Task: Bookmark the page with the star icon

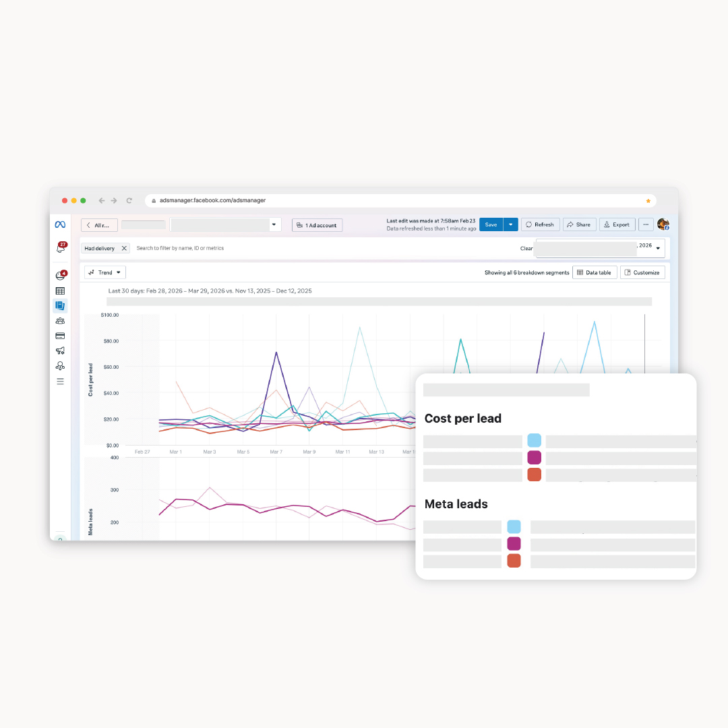Action: (x=648, y=201)
